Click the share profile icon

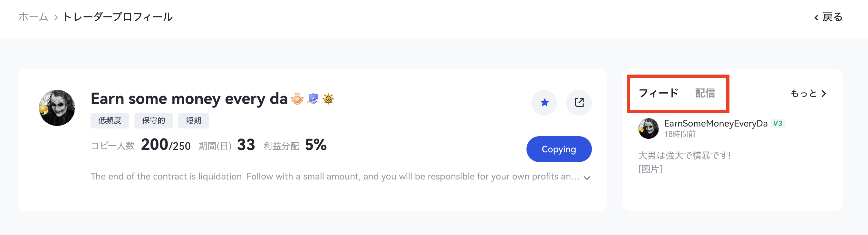click(x=579, y=102)
